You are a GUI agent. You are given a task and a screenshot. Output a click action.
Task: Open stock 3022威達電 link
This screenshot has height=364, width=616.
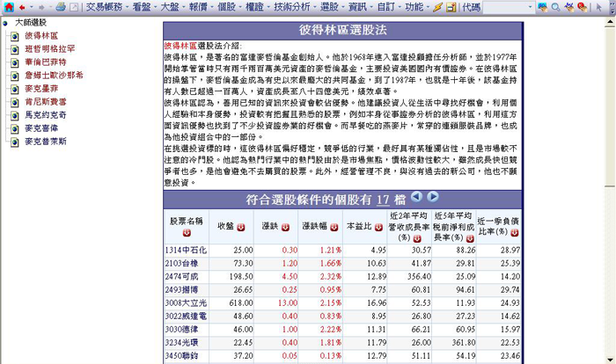[186, 317]
